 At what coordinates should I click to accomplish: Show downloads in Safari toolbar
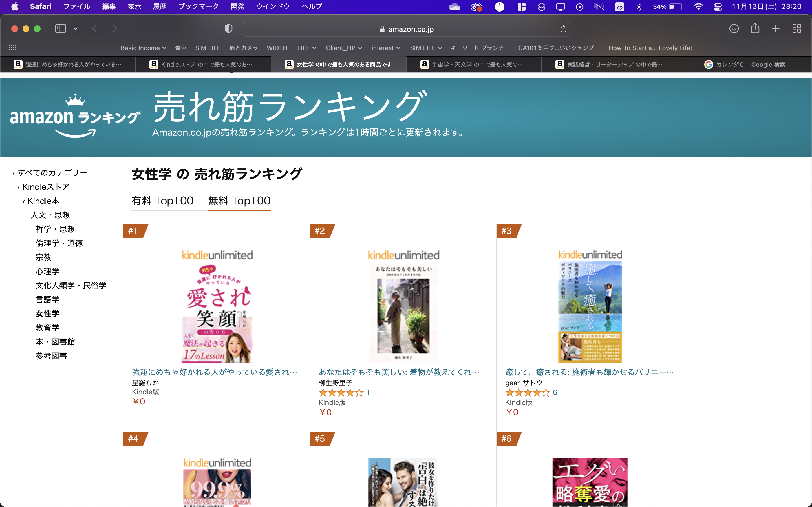(734, 28)
